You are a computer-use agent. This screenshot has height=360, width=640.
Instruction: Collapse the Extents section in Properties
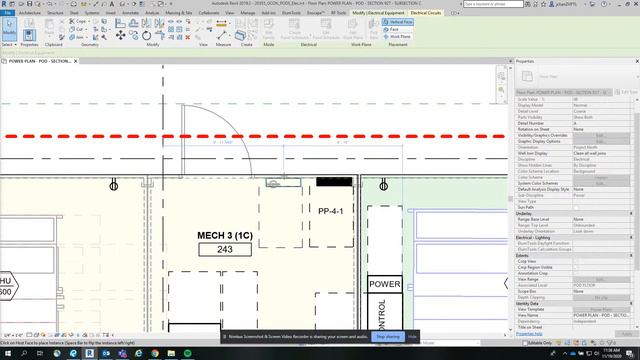pos(631,256)
